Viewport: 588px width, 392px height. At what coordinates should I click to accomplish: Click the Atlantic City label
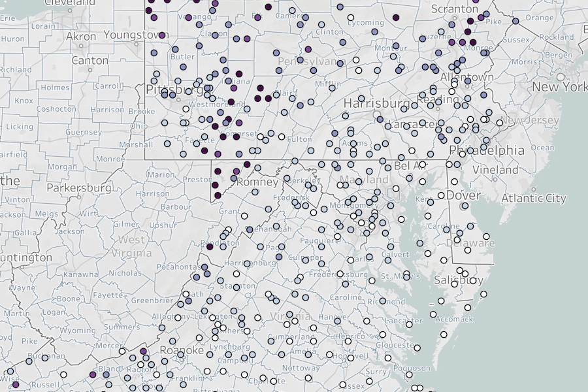[533, 198]
